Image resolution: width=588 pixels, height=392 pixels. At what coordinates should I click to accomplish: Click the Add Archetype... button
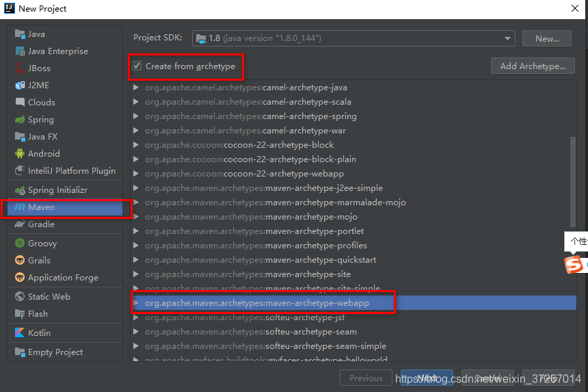(x=533, y=66)
